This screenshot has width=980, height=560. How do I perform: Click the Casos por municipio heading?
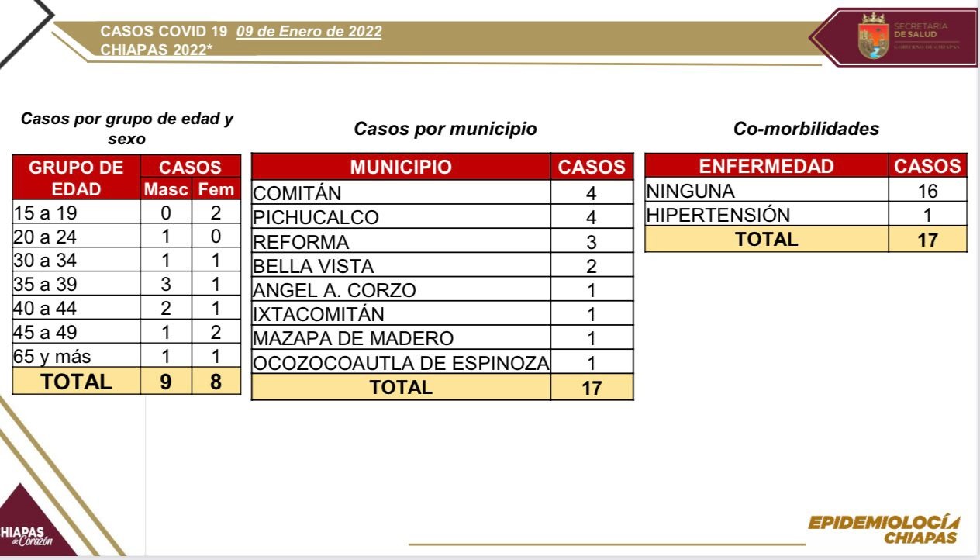[445, 129]
